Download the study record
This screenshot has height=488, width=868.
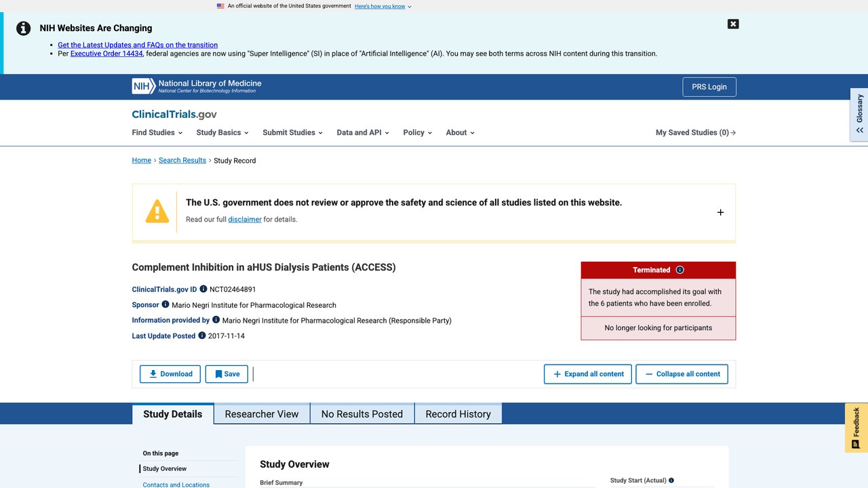(x=170, y=374)
